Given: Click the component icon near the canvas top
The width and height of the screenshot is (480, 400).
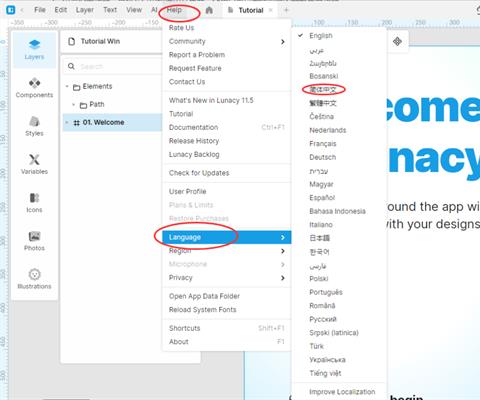Looking at the screenshot, I should tap(397, 42).
